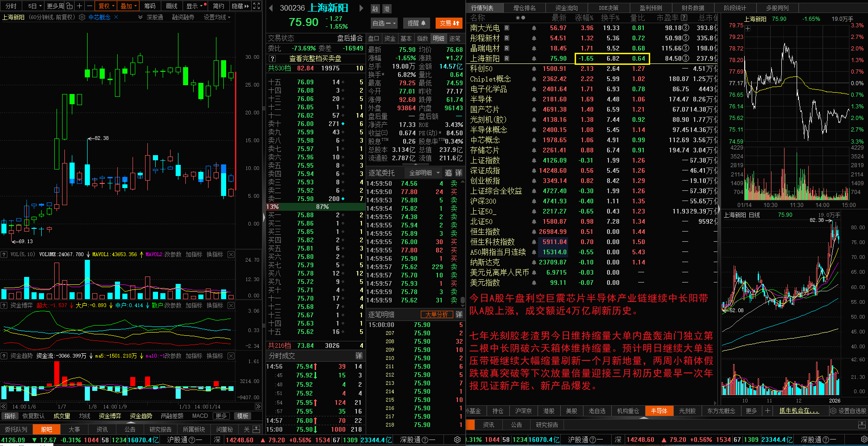Toggle 均线 indicator

tap(84, 416)
